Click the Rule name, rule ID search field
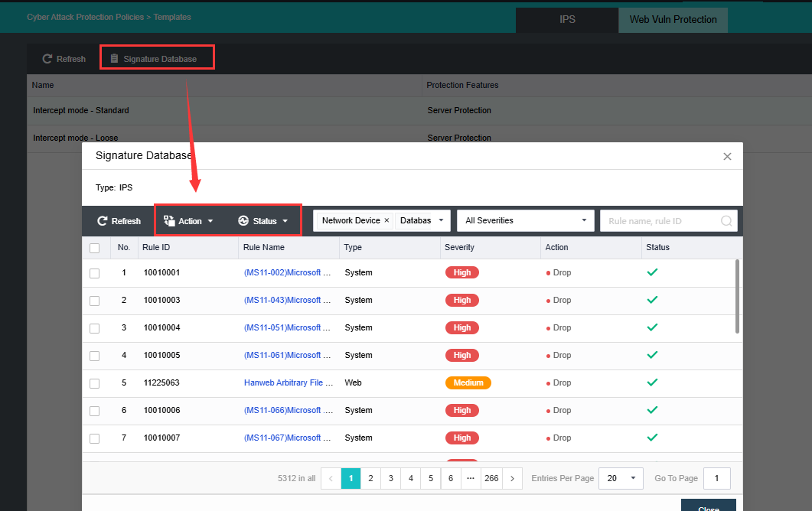This screenshot has width=812, height=511. point(660,221)
